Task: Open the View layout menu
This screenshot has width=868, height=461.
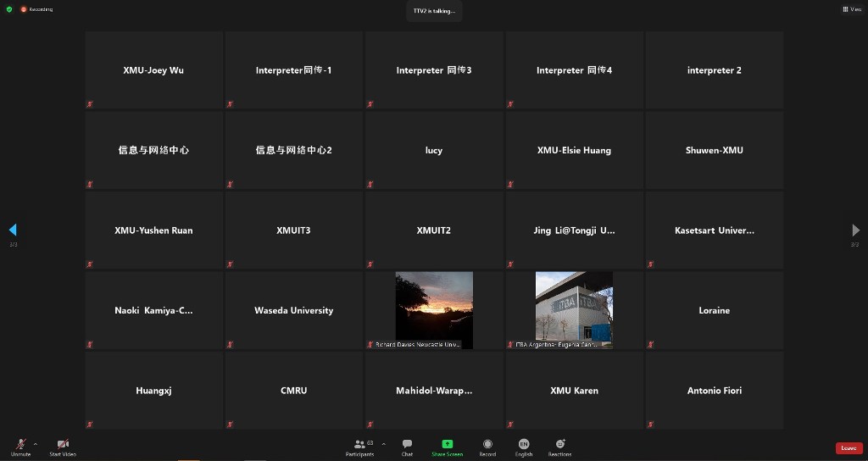Action: pyautogui.click(x=851, y=9)
